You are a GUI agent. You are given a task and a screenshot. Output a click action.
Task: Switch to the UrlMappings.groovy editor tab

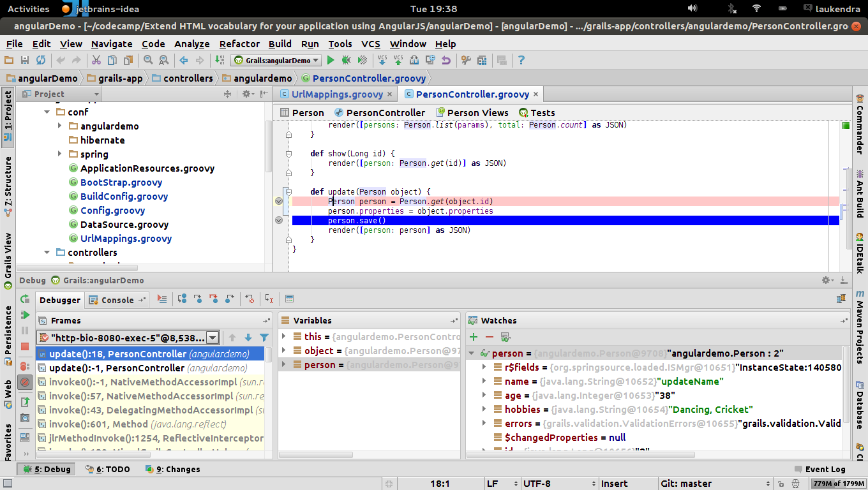point(336,94)
